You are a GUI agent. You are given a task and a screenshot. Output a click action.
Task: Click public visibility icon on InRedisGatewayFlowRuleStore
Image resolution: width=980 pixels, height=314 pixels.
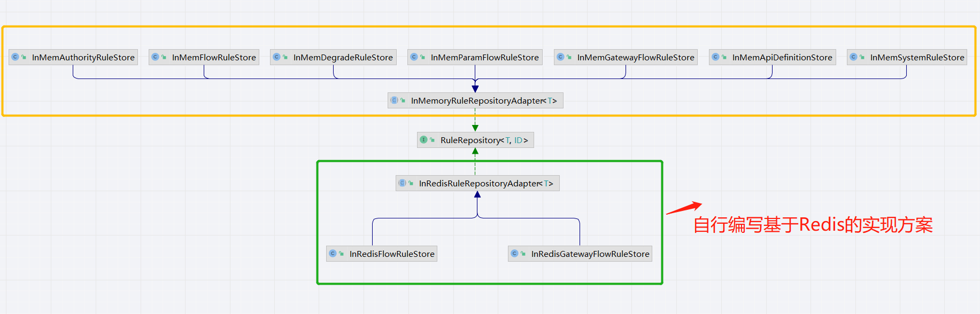click(523, 254)
